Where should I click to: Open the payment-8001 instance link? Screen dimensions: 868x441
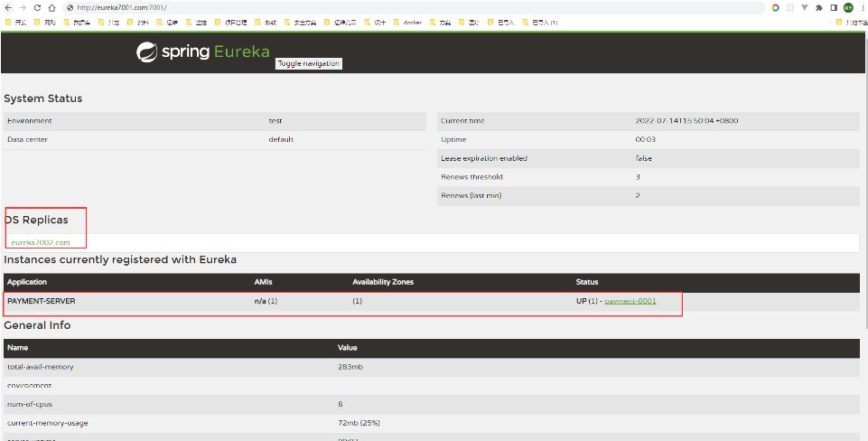pos(630,301)
